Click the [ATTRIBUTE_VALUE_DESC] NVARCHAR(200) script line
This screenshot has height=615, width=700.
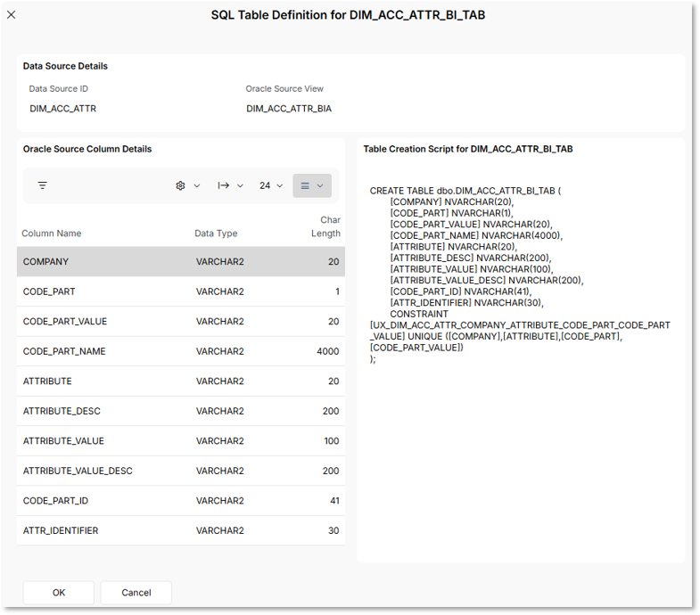pos(487,280)
